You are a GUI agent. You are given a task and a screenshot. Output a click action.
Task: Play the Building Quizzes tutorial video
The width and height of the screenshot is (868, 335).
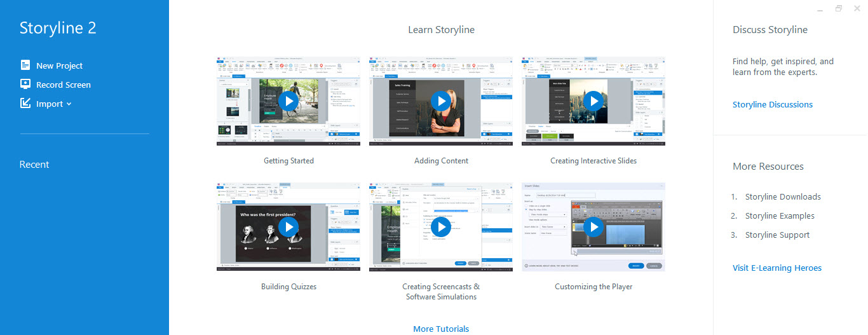coord(288,227)
